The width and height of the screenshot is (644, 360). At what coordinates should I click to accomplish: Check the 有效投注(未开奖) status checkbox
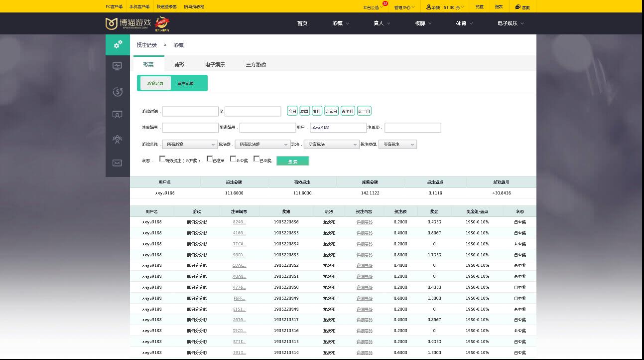[162, 159]
